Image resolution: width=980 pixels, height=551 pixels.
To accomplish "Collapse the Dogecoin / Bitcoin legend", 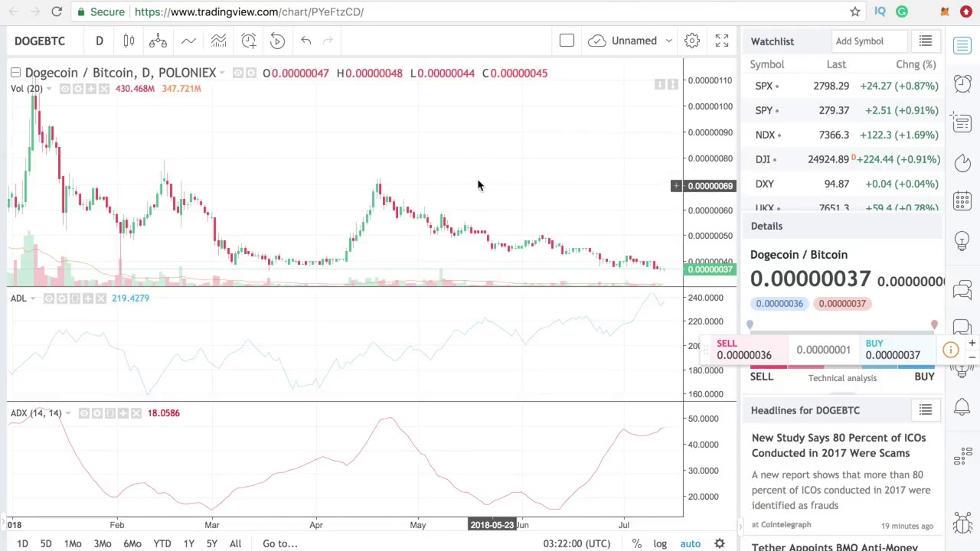I will pyautogui.click(x=15, y=73).
